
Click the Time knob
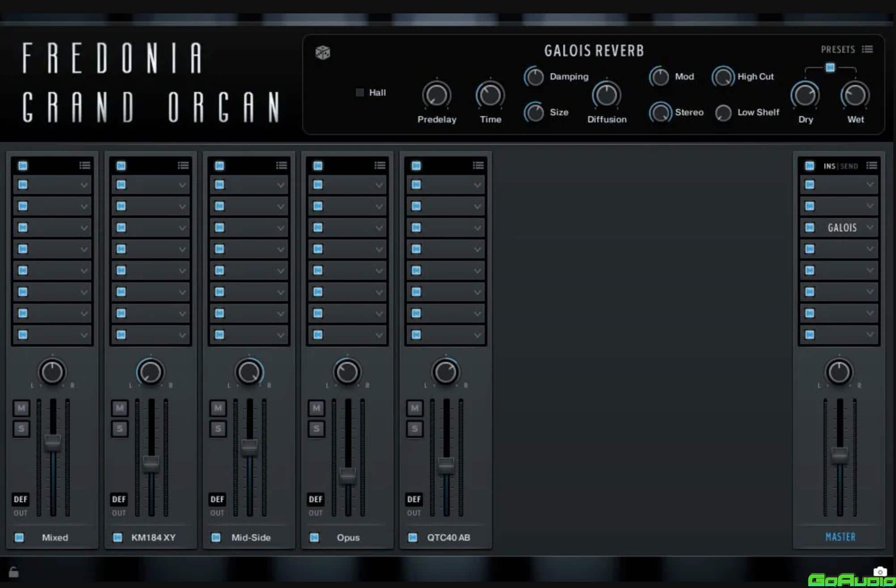pyautogui.click(x=490, y=95)
